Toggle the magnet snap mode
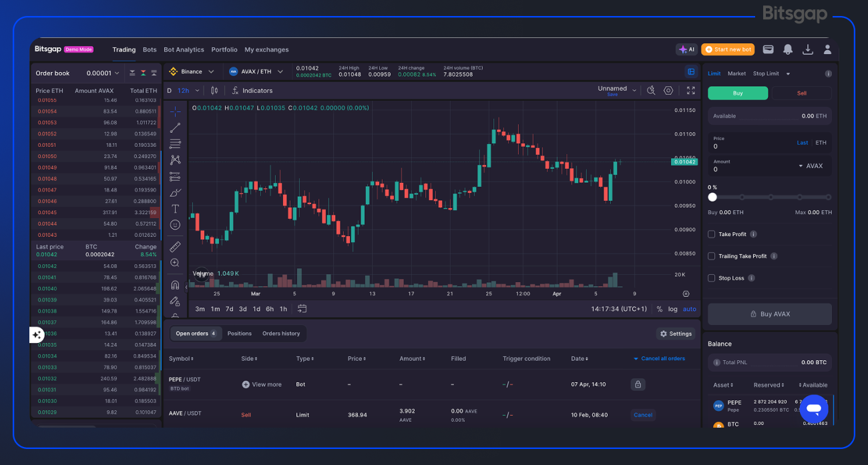 (175, 285)
